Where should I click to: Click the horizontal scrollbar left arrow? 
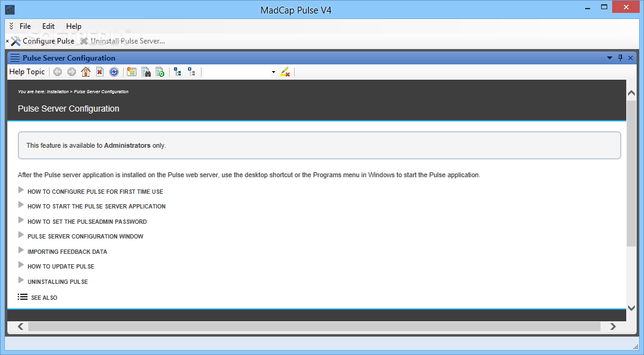(x=21, y=326)
